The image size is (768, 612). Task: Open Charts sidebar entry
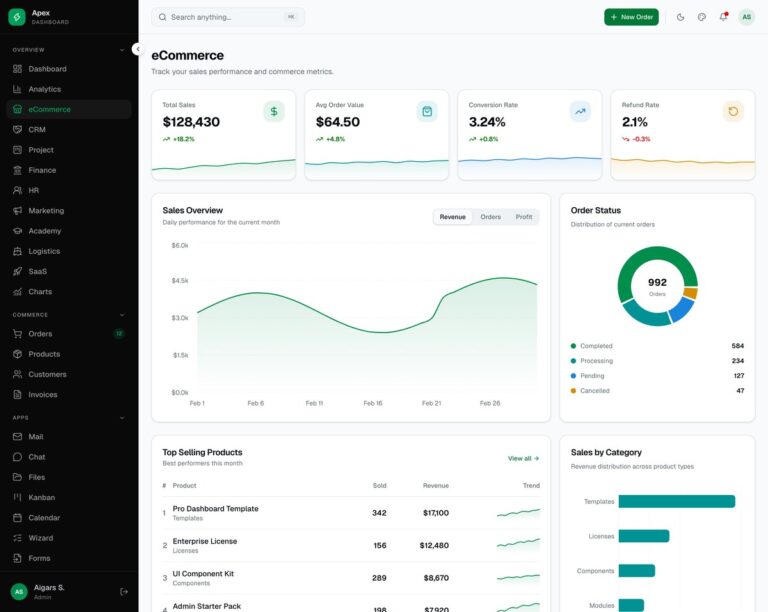tap(69, 291)
